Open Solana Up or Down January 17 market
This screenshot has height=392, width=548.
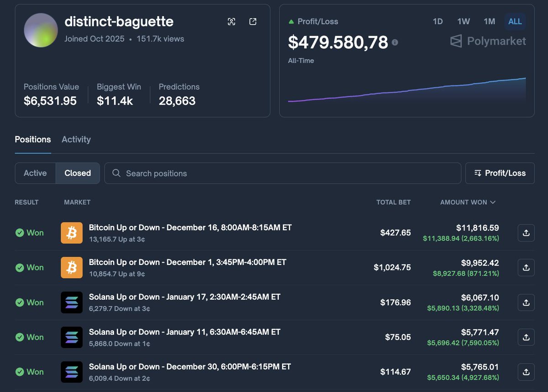pyautogui.click(x=184, y=297)
